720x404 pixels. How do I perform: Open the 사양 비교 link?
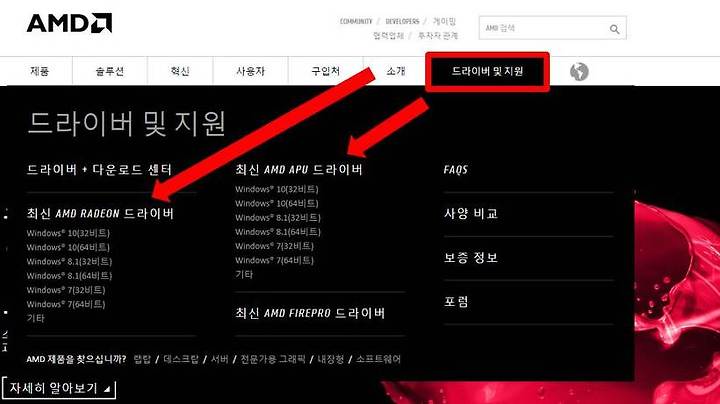(x=471, y=213)
